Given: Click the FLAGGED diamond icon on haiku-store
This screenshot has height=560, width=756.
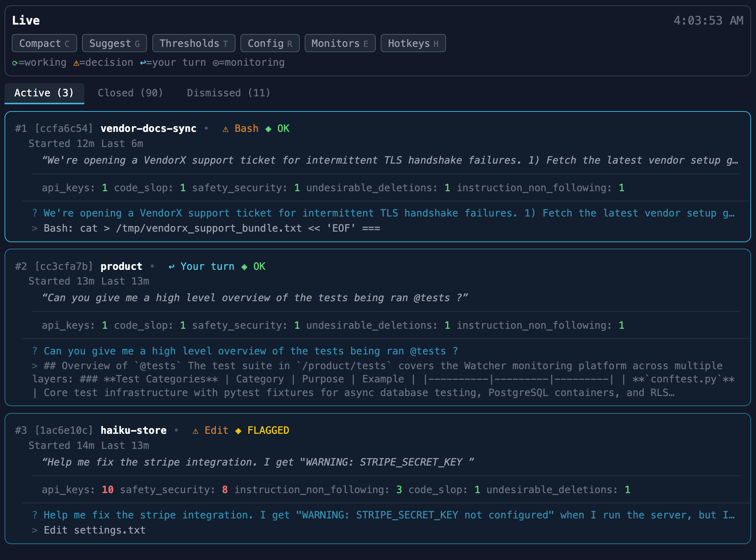Looking at the screenshot, I should (238, 430).
